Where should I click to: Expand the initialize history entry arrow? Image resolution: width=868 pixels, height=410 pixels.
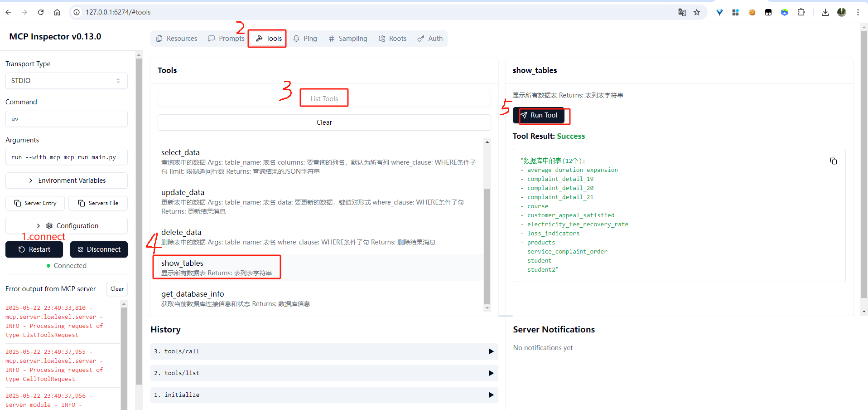(x=491, y=395)
